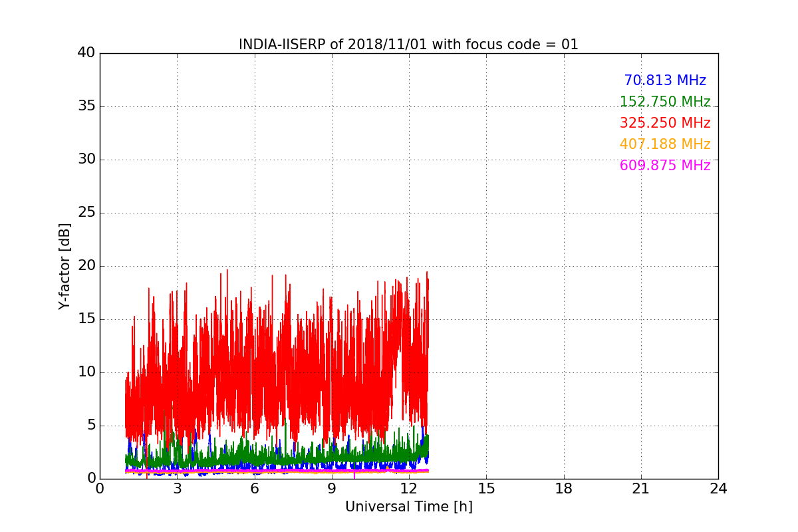This screenshot has width=798, height=532.
Task: Click the x-axis tick label 21
Action: tap(641, 488)
